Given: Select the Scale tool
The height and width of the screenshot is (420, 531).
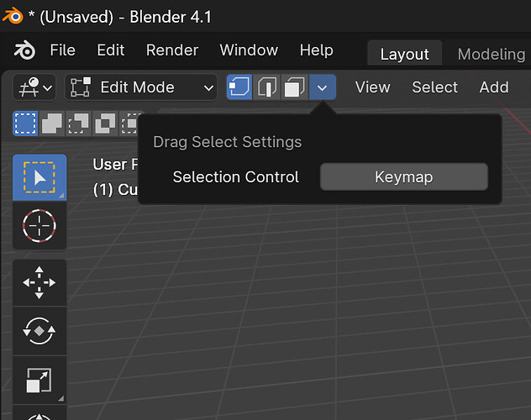Looking at the screenshot, I should point(39,380).
